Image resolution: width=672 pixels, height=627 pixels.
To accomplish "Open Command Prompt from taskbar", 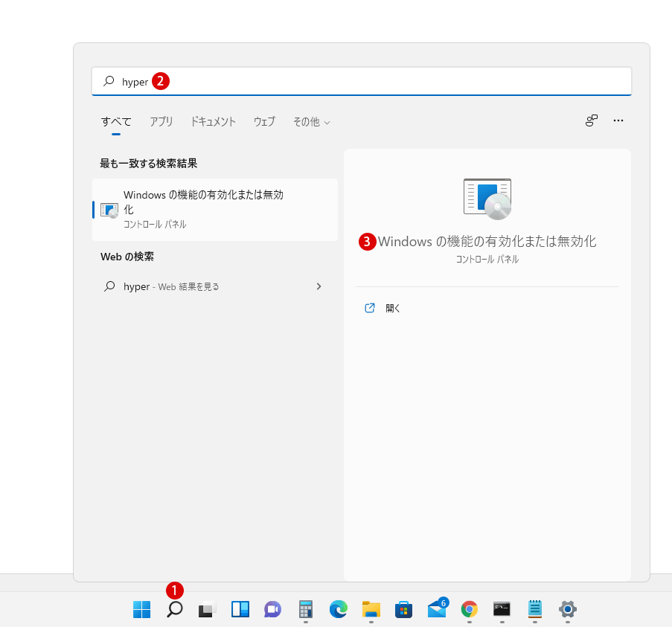I will point(502,609).
